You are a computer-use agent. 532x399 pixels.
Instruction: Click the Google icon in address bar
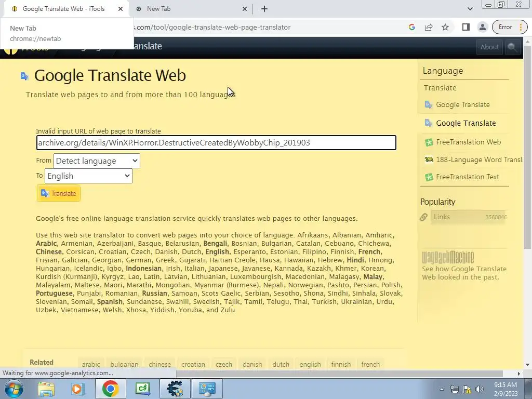tap(412, 27)
